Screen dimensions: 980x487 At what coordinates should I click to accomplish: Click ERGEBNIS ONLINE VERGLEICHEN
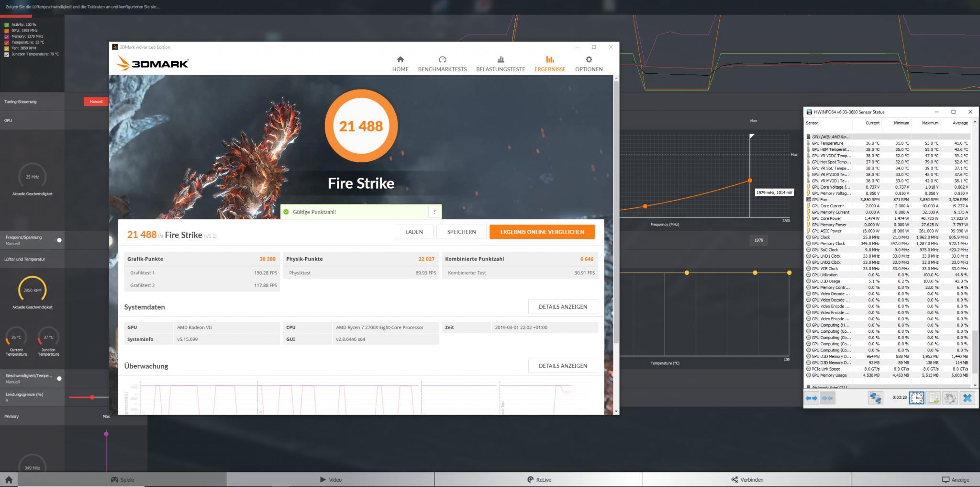542,232
